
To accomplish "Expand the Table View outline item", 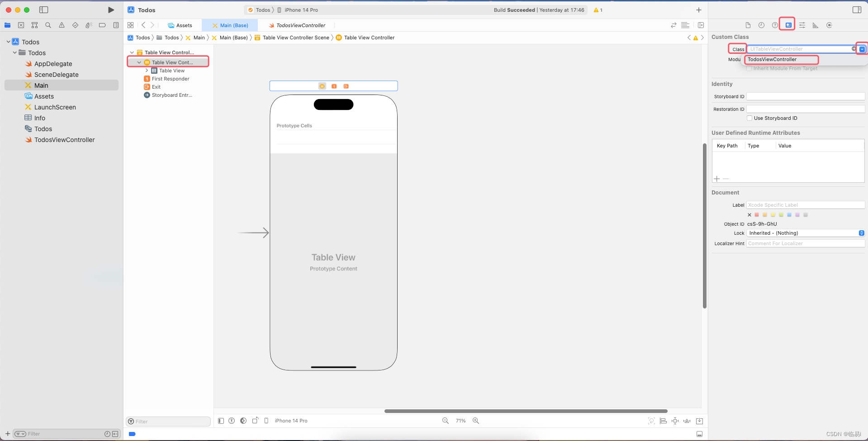I will click(x=147, y=71).
